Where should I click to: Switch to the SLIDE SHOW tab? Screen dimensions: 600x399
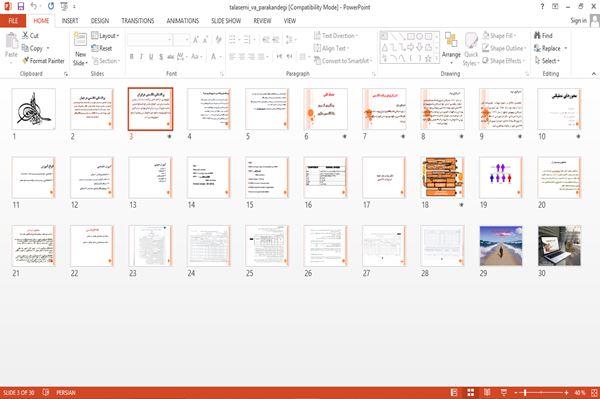click(226, 21)
